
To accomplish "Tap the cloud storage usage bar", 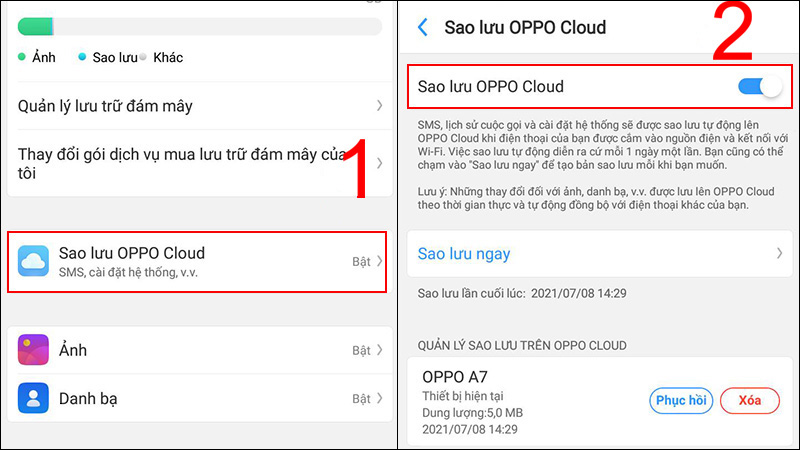I will [x=200, y=27].
